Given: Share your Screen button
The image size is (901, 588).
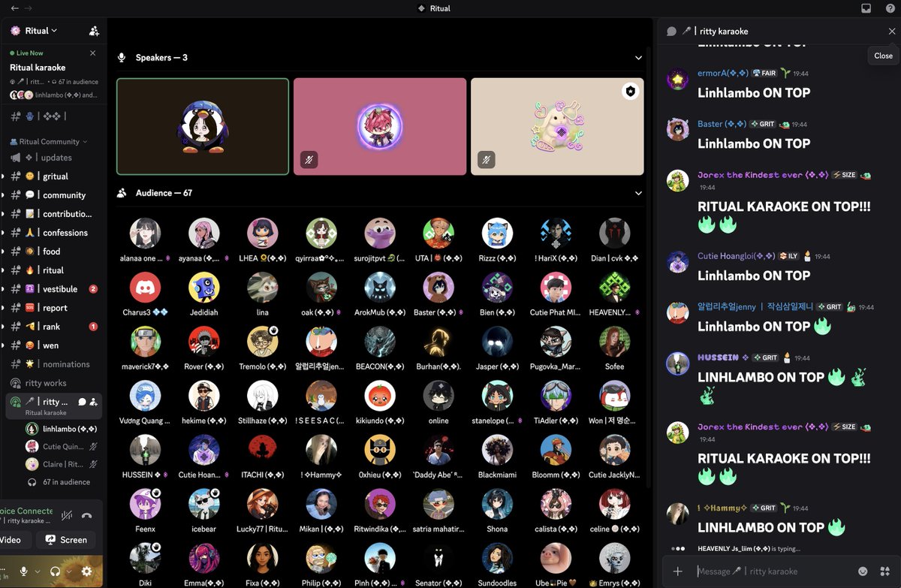Looking at the screenshot, I should [66, 539].
